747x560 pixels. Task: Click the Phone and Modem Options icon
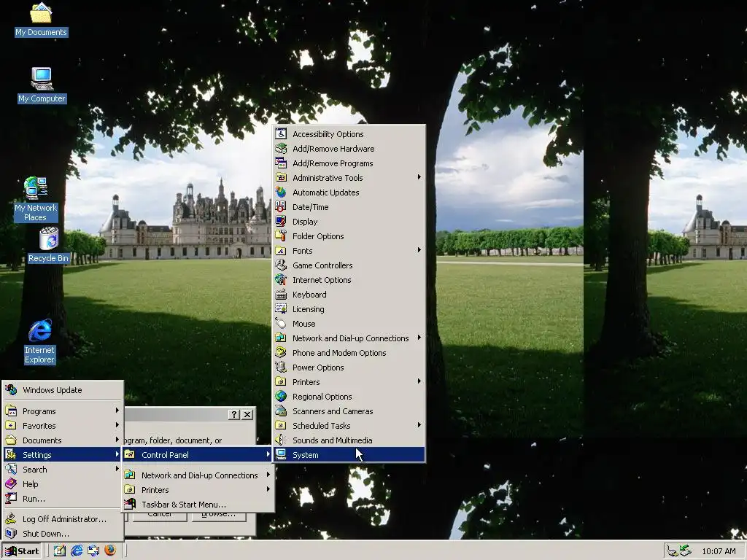coord(281,353)
